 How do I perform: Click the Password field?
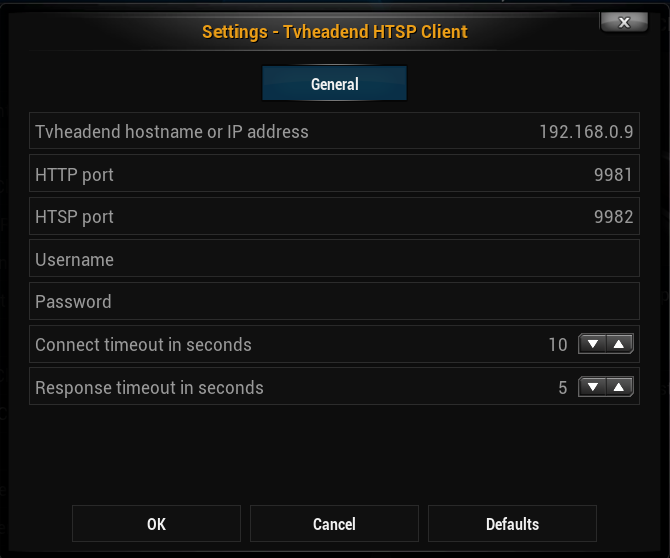[x=334, y=301]
